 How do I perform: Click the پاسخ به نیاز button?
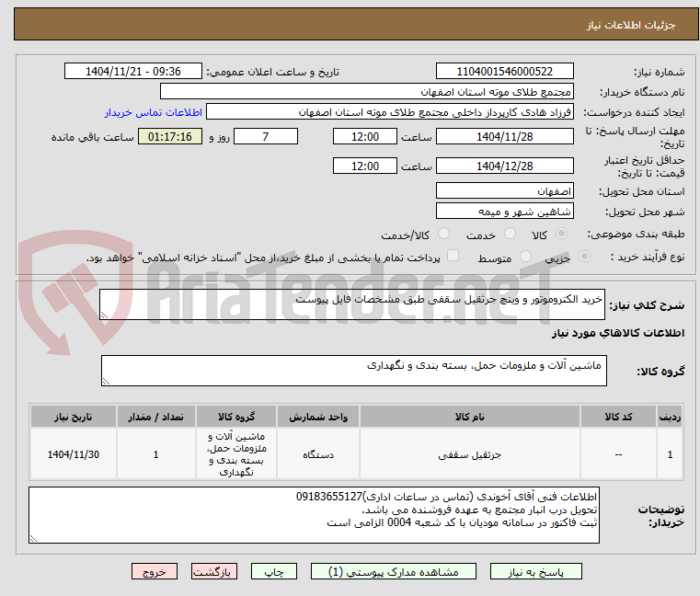(x=535, y=571)
